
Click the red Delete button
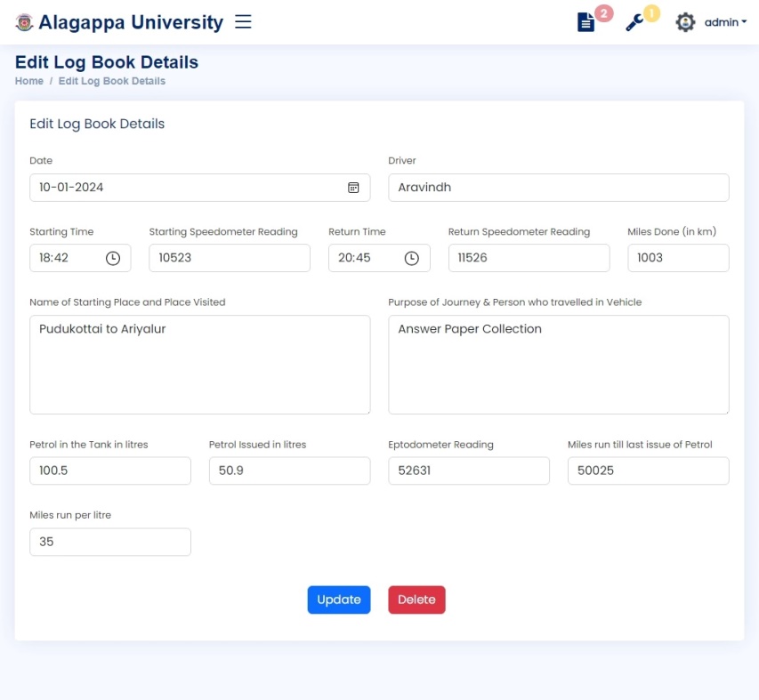coord(416,599)
